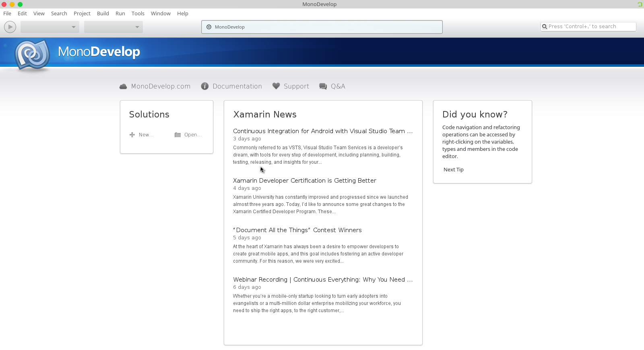The image size is (644, 350).
Task: Click the heart icon beside Support
Action: [x=276, y=86]
